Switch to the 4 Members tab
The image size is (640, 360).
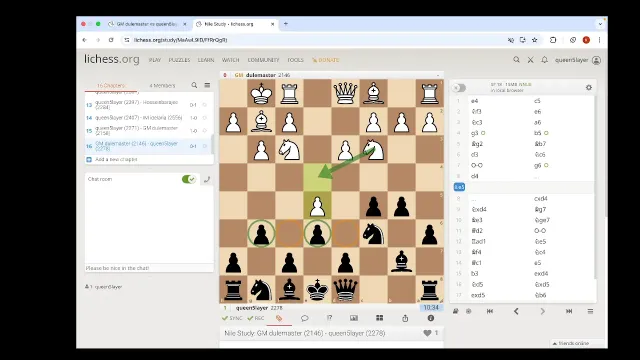point(162,85)
